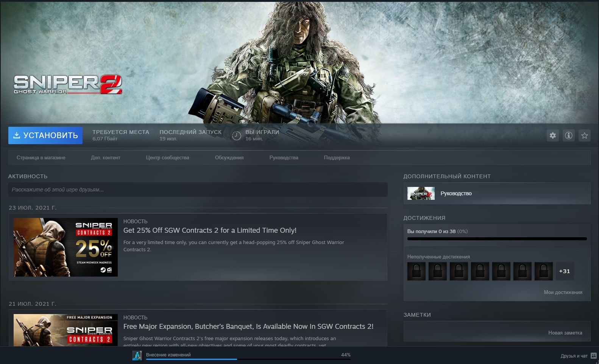This screenshot has height=364, width=599.
Task: Open Поддержка tab
Action: coord(337,158)
